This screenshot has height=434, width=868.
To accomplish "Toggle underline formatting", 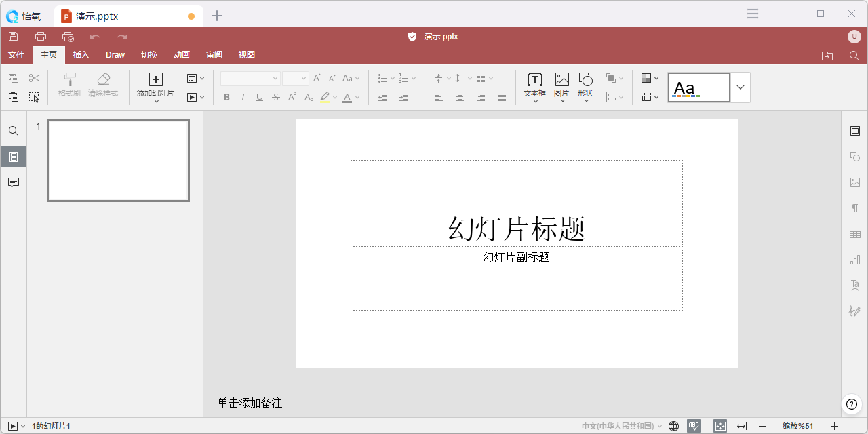I will (x=259, y=98).
